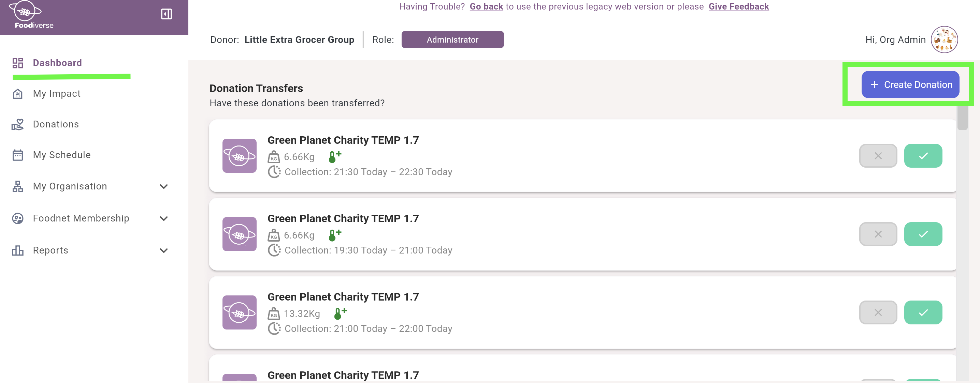Expand the Reports section chevron
This screenshot has height=383, width=980.
[163, 250]
